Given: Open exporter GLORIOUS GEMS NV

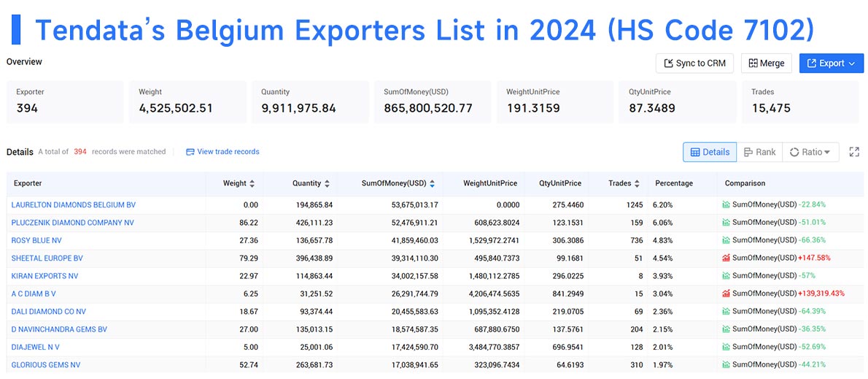Looking at the screenshot, I should [x=46, y=364].
